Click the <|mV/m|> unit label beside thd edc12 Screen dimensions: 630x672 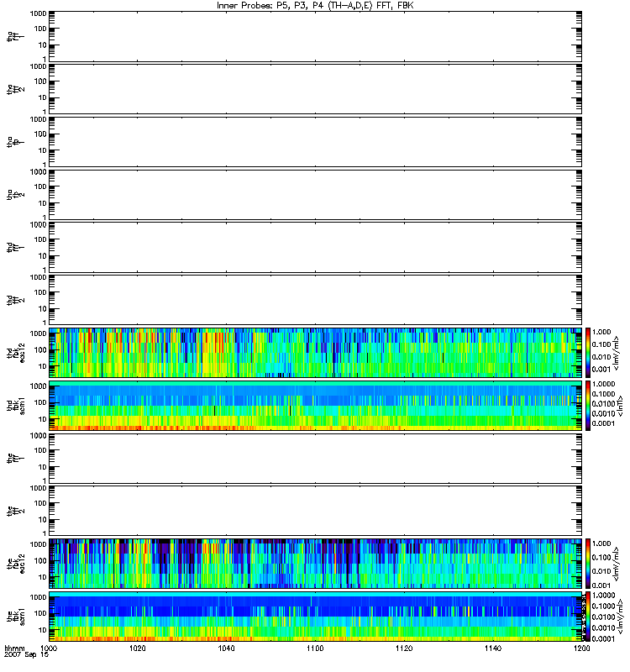click(x=617, y=354)
